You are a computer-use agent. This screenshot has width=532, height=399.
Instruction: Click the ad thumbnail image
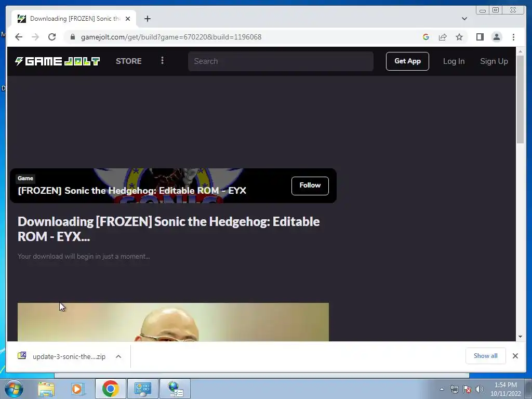[173, 322]
